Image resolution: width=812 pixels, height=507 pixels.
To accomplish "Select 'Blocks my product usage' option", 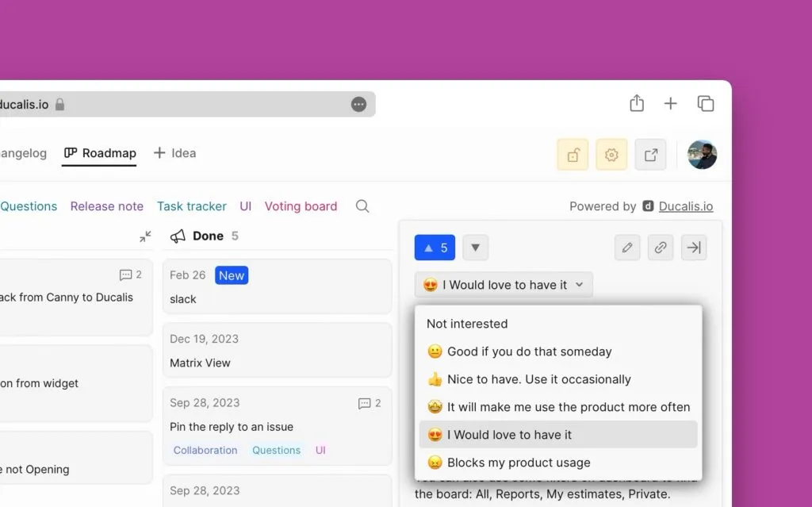I will pyautogui.click(x=519, y=463).
